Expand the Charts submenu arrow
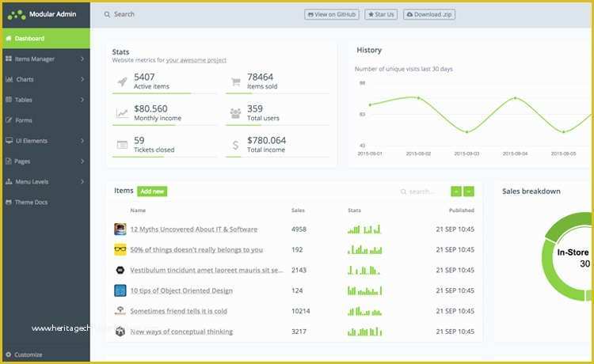The image size is (594, 364). click(x=82, y=79)
